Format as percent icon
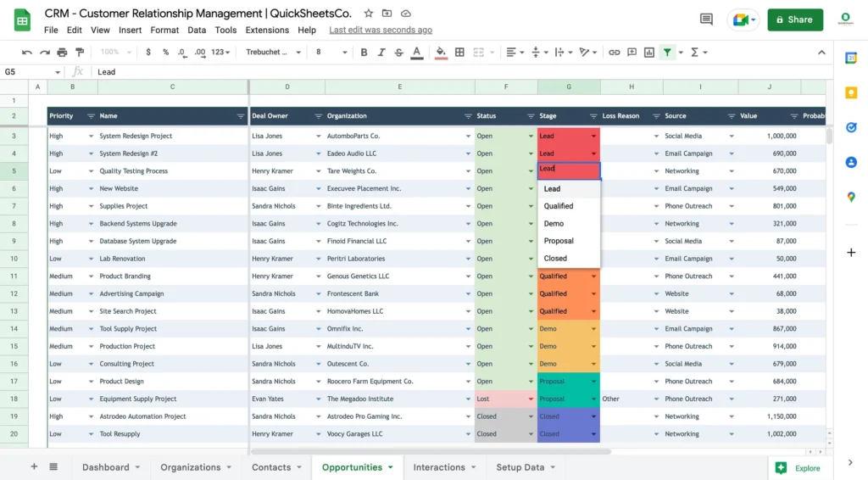Viewport: 868px width, 480px height. pyautogui.click(x=165, y=52)
